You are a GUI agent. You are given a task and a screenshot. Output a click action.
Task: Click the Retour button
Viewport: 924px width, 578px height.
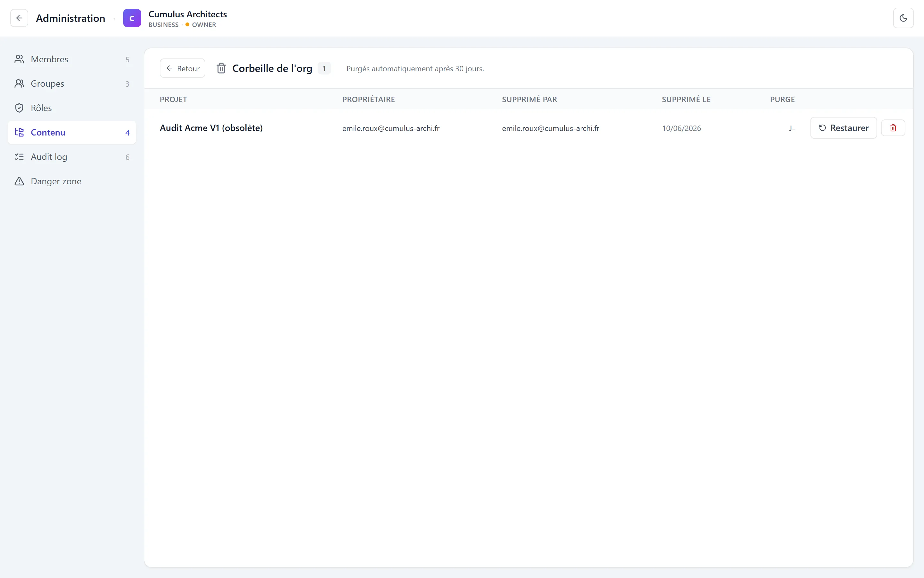(x=183, y=68)
